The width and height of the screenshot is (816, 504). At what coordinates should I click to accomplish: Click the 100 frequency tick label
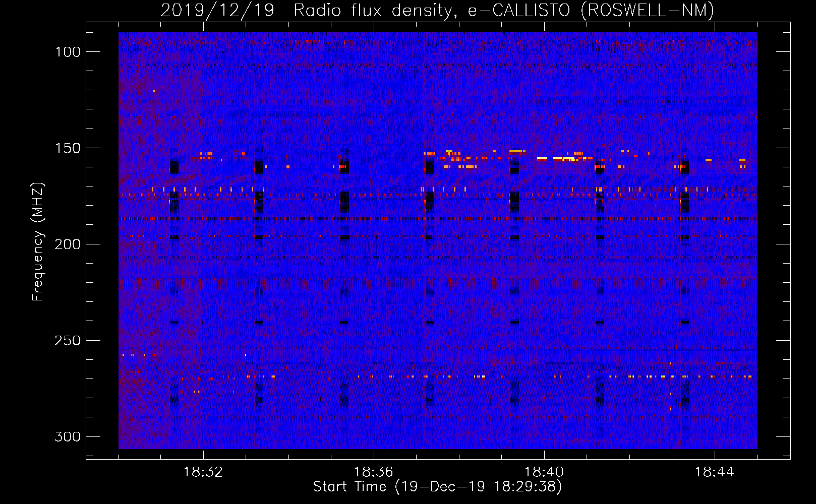click(68, 52)
